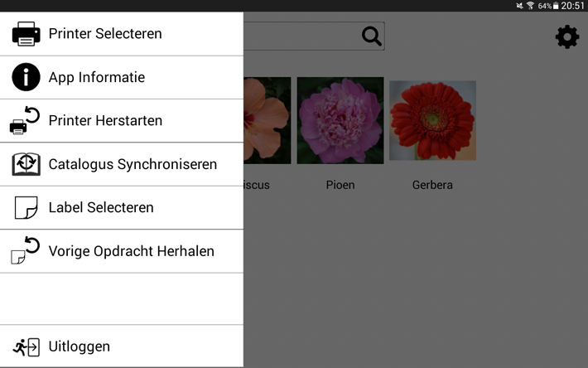Choose Printer Herstarten from the drawer
Screen dimensions: 588x368
click(105, 120)
